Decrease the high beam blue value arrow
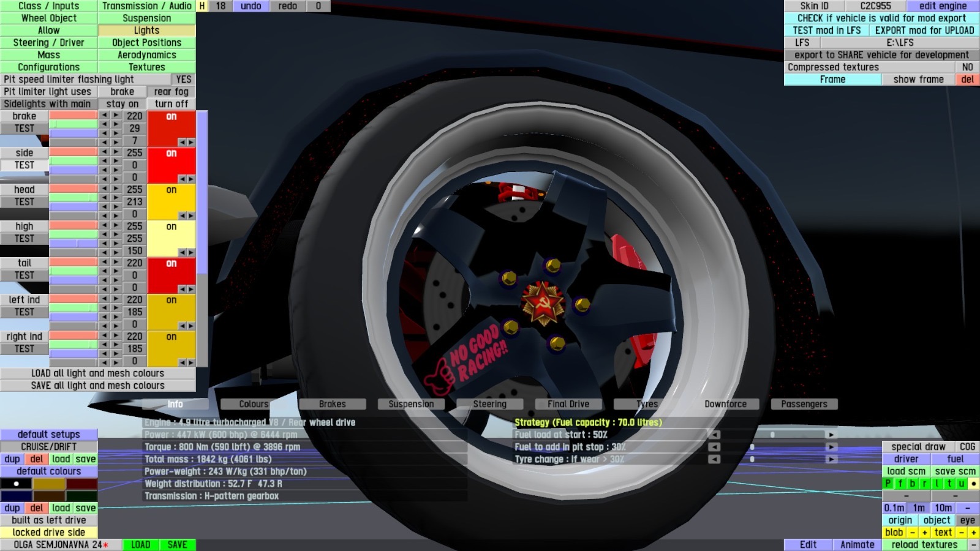980x551 pixels. [104, 243]
